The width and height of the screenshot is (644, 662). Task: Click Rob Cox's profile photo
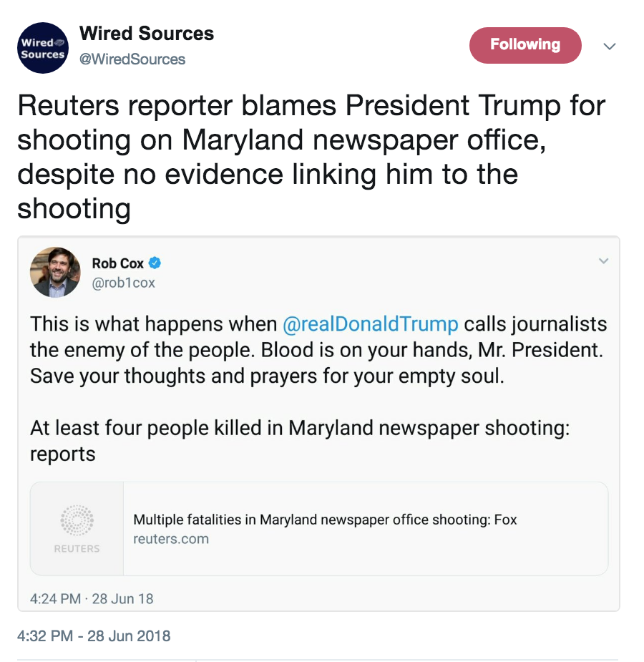coord(54,273)
